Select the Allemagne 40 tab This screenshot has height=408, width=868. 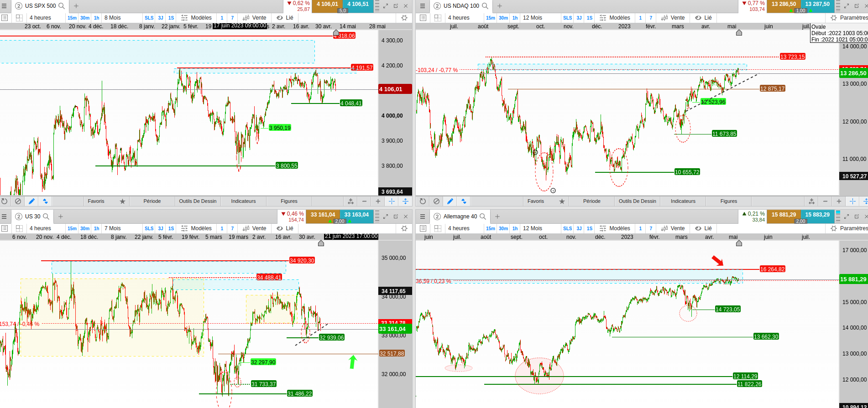460,217
